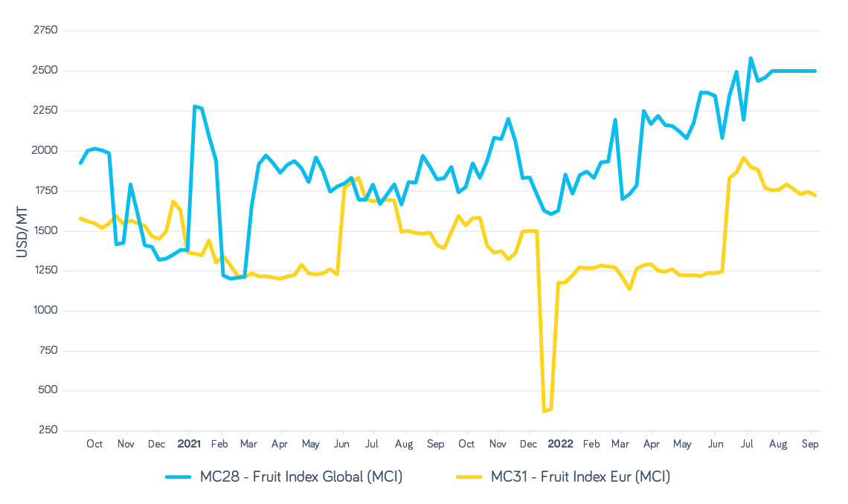Viewport: 848px width, 504px height.
Task: Select the first Oct label on x-axis
Action: (94, 445)
